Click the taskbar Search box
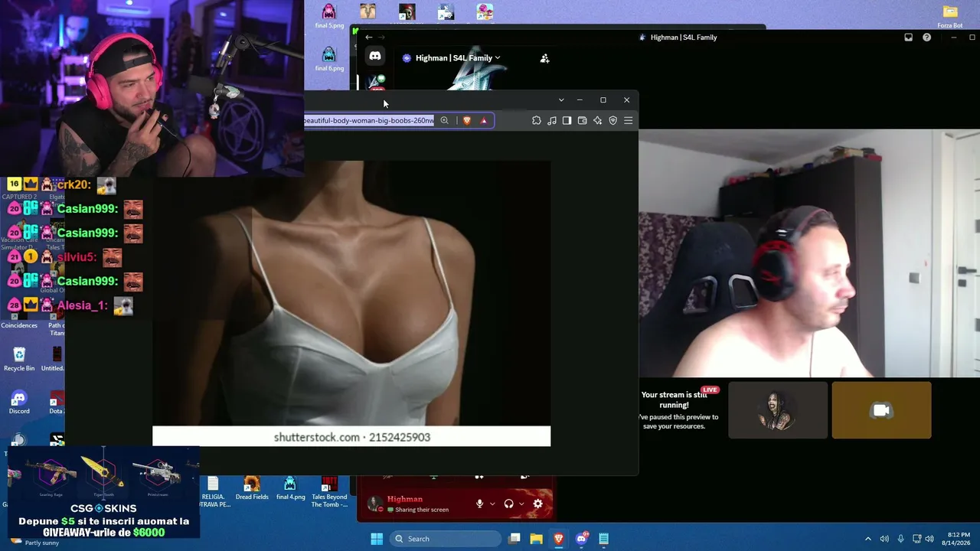 (444, 539)
